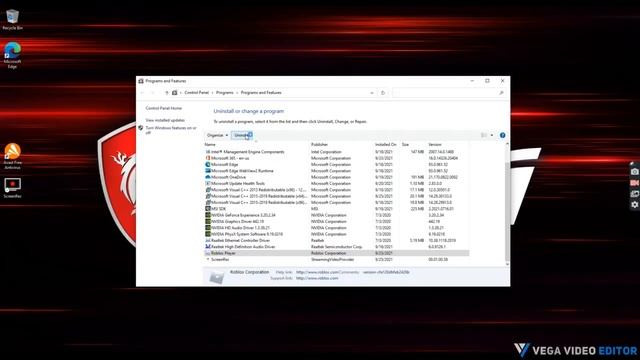Expand chevron after Control Panel breadcrumb
Image resolution: width=640 pixels, height=360 pixels.
(x=212, y=93)
